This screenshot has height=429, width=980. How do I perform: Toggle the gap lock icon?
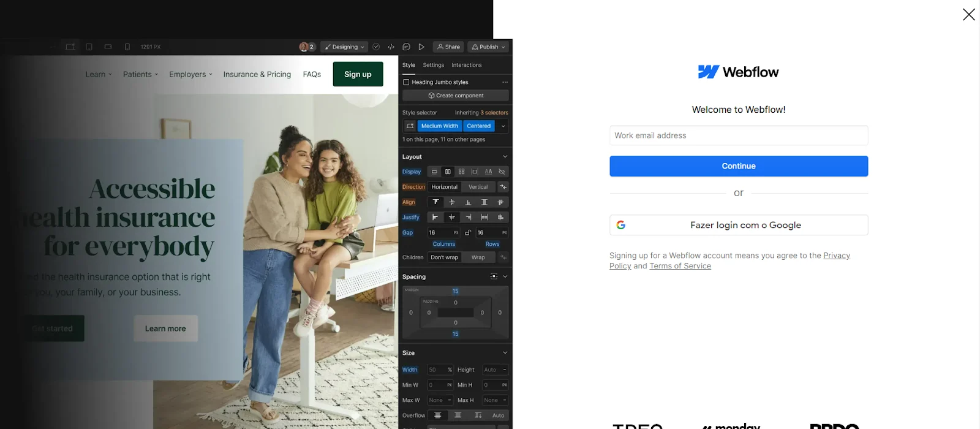click(x=468, y=232)
